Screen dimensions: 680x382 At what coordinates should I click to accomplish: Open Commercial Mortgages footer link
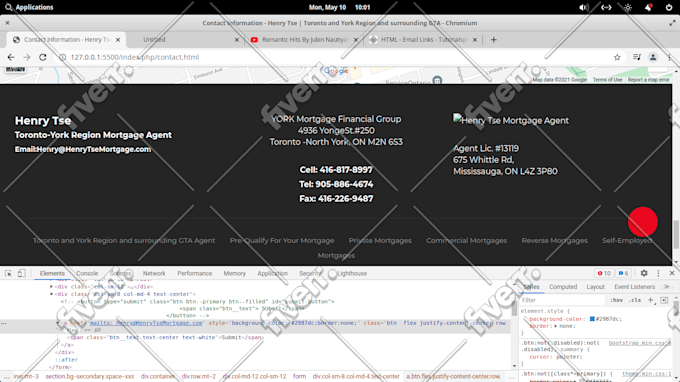click(466, 240)
